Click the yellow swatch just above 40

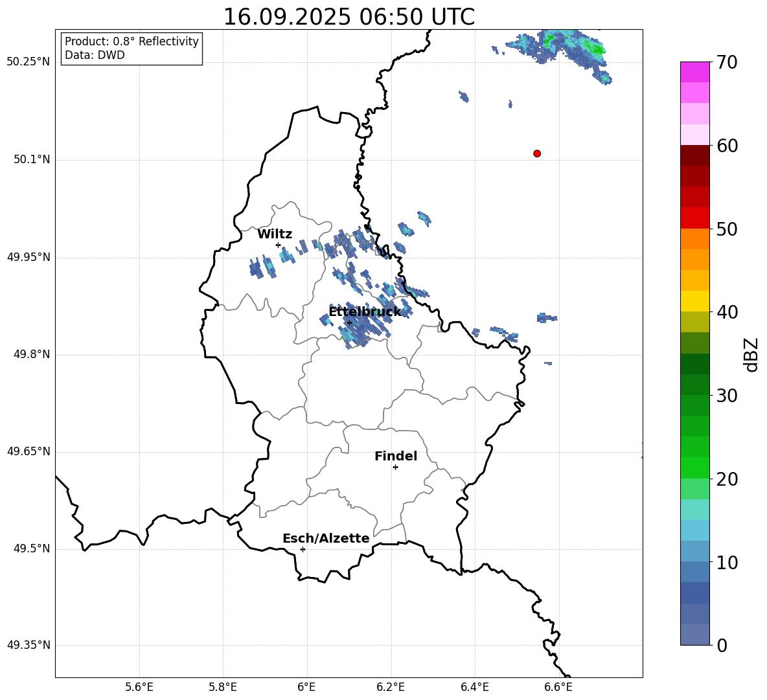(x=694, y=301)
